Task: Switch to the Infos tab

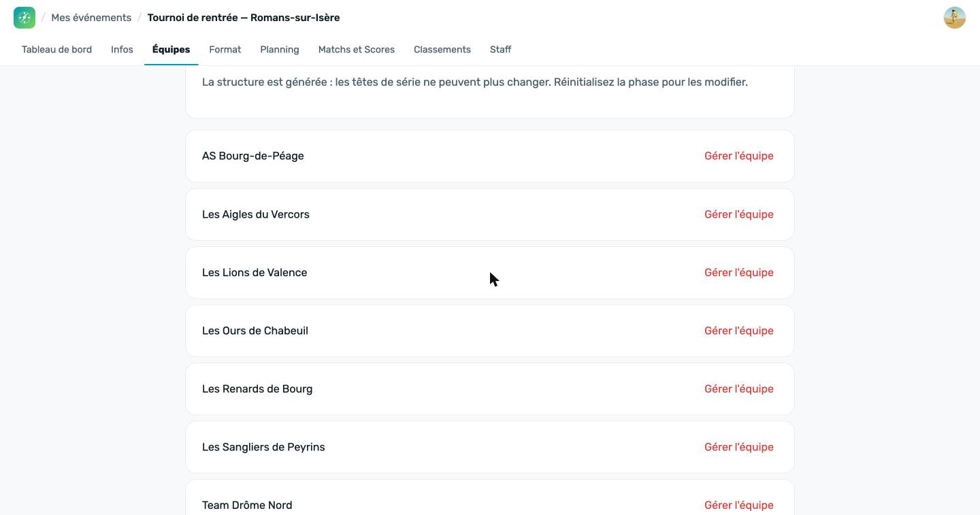Action: [x=122, y=50]
